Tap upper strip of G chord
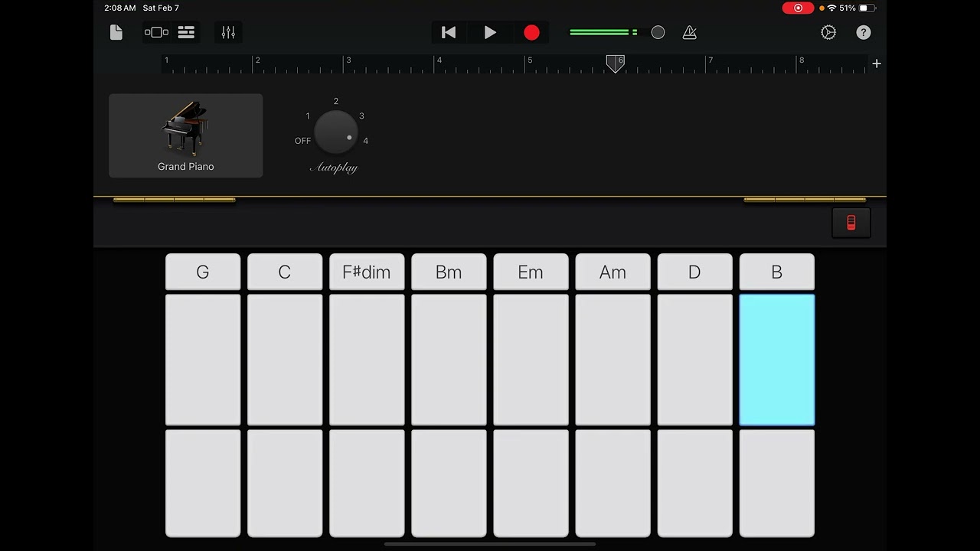The image size is (980, 551). (203, 360)
